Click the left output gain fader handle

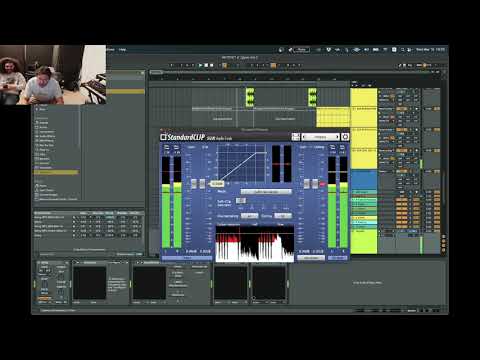307,184
